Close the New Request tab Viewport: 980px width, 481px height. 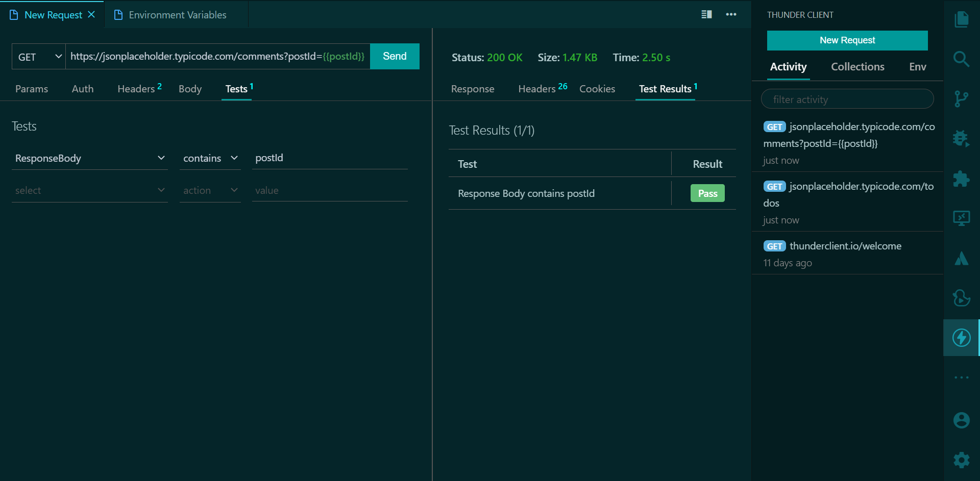tap(91, 14)
